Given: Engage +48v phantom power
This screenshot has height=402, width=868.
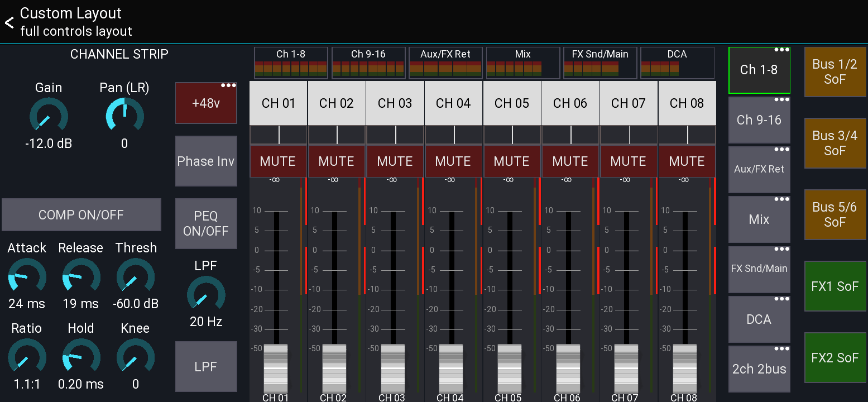Looking at the screenshot, I should pyautogui.click(x=206, y=103).
